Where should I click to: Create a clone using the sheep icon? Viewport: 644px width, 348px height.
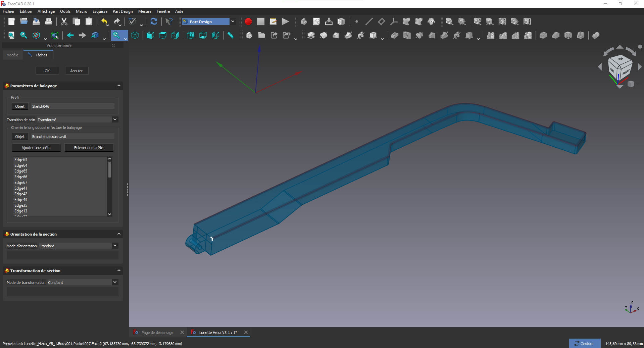(431, 21)
